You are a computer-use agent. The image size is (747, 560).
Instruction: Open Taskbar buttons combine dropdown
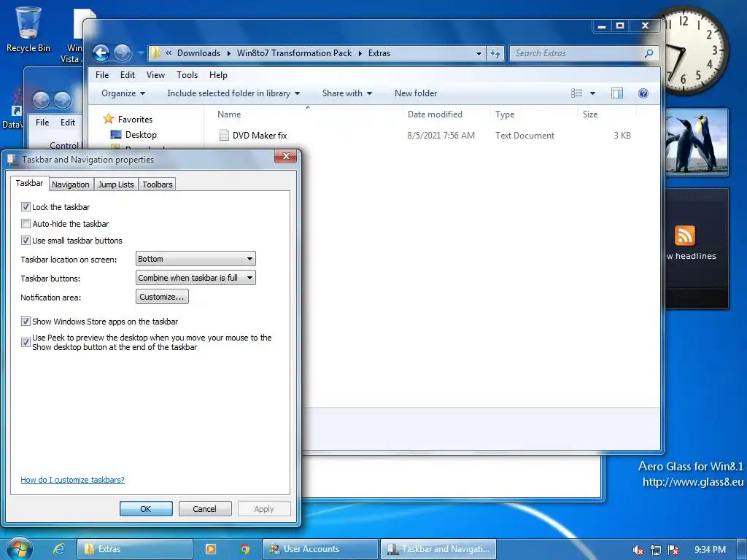tap(196, 278)
